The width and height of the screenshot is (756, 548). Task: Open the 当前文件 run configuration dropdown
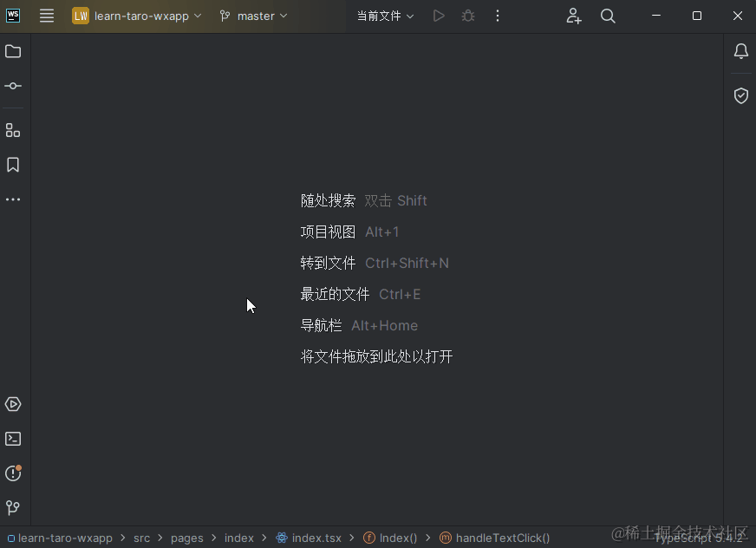click(385, 16)
